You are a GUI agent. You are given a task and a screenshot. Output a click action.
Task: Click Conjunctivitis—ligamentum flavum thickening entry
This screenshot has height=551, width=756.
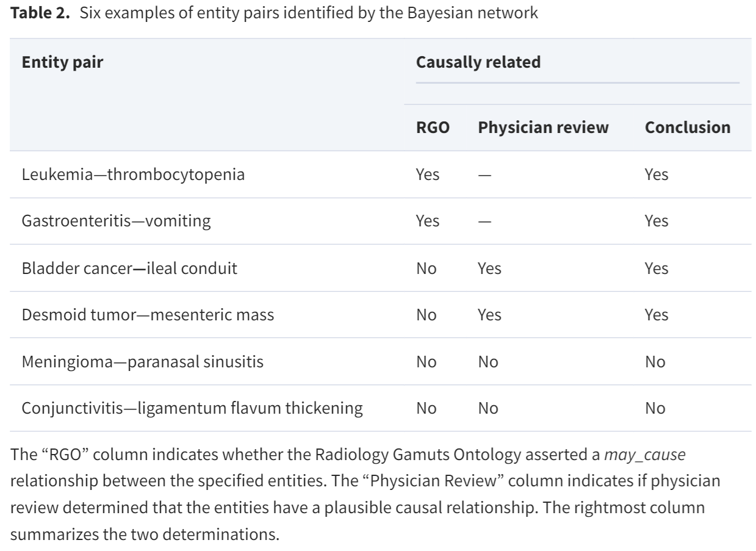(x=193, y=409)
